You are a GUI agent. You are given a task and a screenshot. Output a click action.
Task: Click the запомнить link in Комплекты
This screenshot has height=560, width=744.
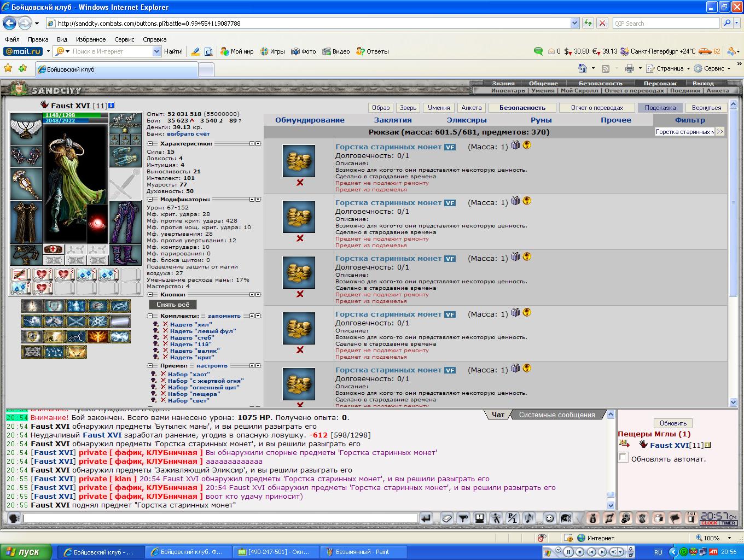[224, 316]
